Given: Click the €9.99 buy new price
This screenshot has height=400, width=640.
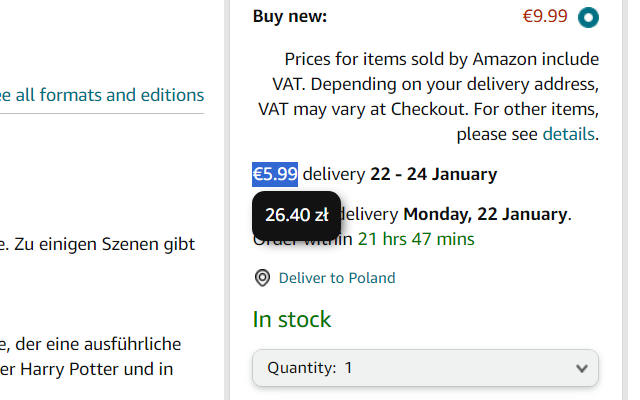Looking at the screenshot, I should click(545, 16).
